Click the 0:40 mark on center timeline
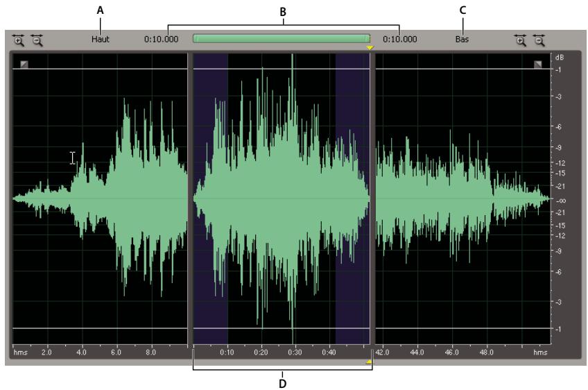Screen dimensions: 588x390 [x=329, y=352]
